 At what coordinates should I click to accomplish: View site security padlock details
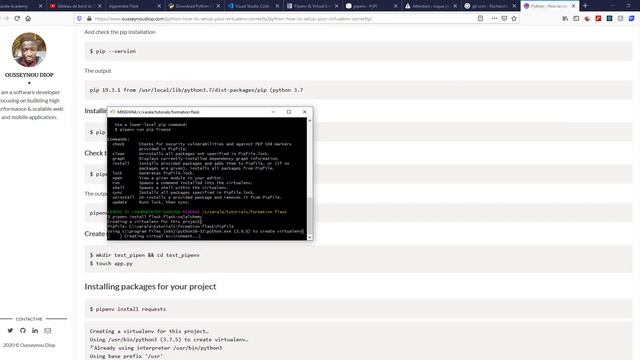pyautogui.click(x=89, y=18)
